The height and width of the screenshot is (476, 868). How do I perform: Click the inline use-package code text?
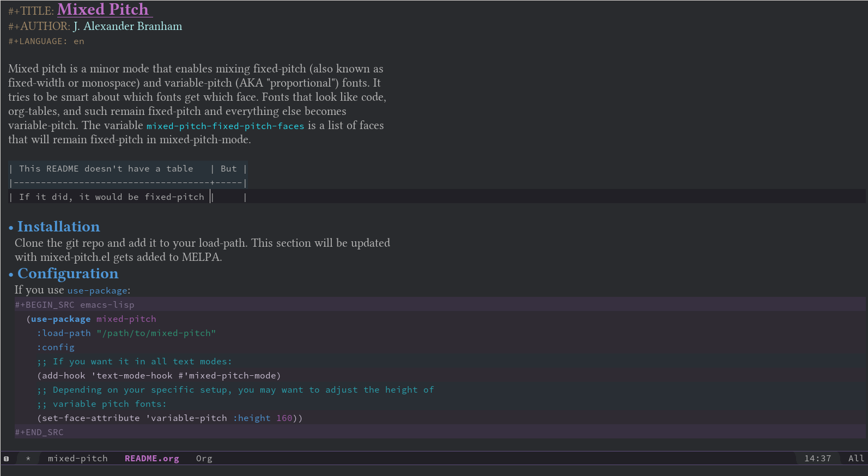98,291
